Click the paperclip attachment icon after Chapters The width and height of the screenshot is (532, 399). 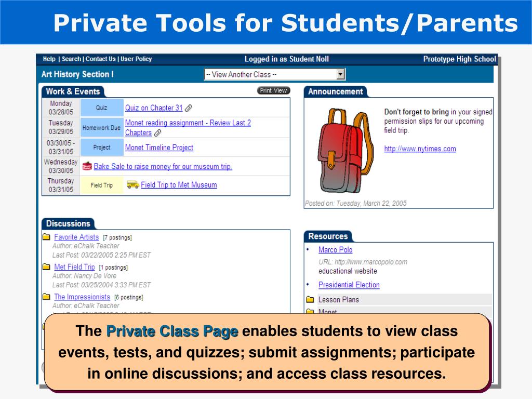158,133
